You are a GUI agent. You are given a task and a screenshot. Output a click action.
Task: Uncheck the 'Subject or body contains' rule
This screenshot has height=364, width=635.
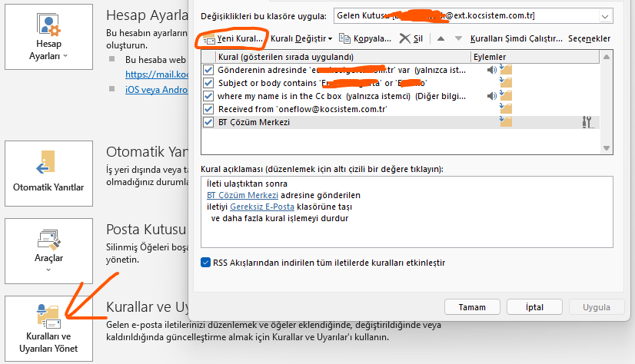pos(208,83)
